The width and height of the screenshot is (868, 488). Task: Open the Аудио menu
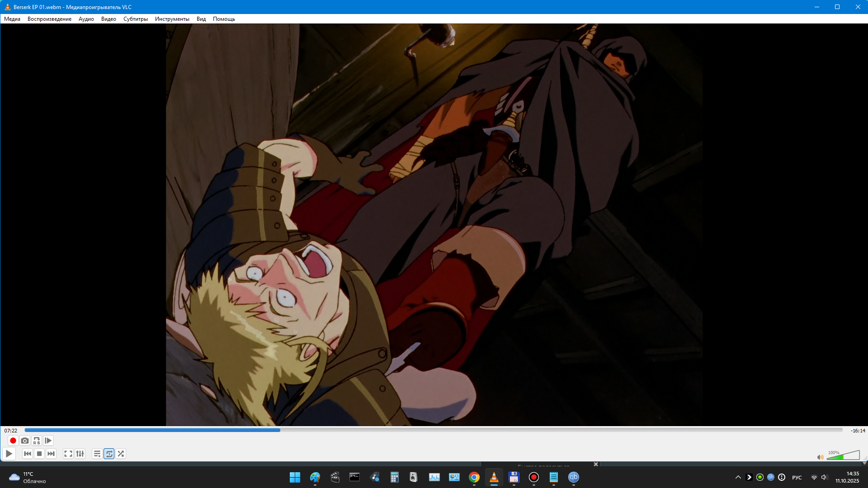pyautogui.click(x=86, y=19)
